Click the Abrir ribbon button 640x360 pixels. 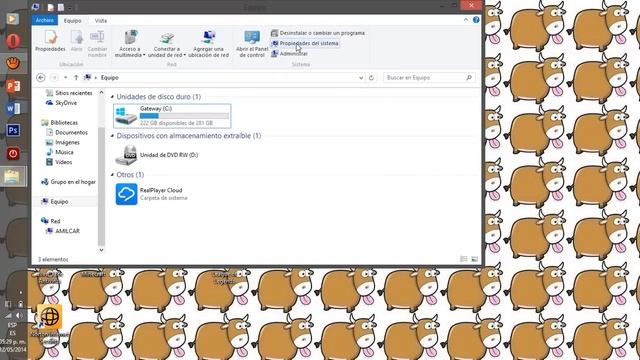pyautogui.click(x=77, y=41)
